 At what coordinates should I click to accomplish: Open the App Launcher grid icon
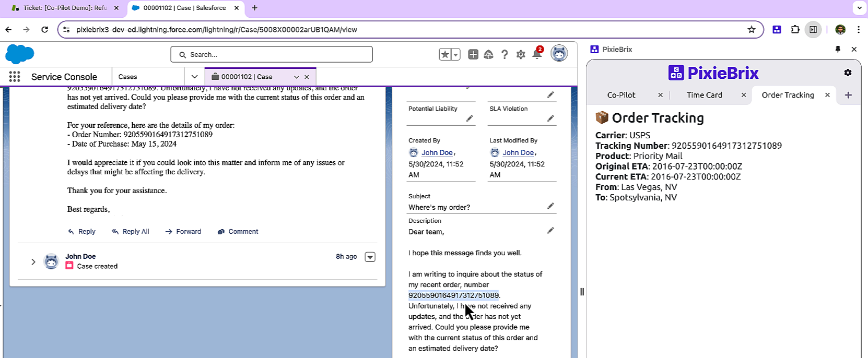click(x=15, y=77)
